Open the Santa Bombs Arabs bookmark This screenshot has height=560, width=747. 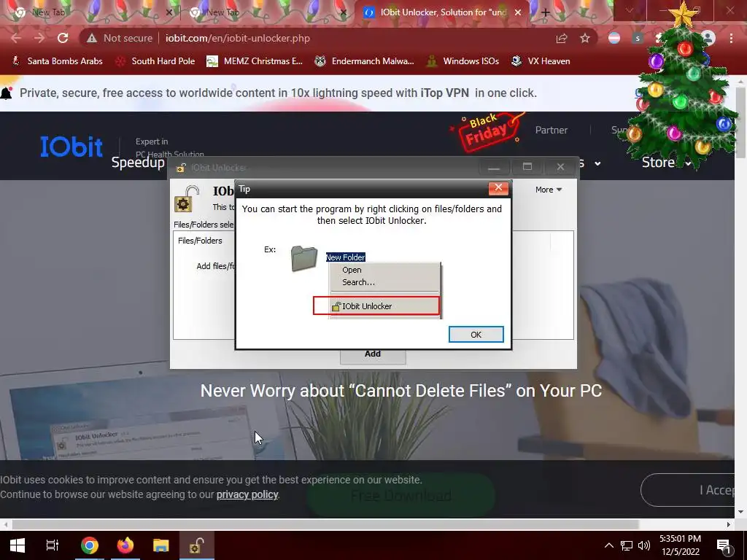tap(57, 61)
